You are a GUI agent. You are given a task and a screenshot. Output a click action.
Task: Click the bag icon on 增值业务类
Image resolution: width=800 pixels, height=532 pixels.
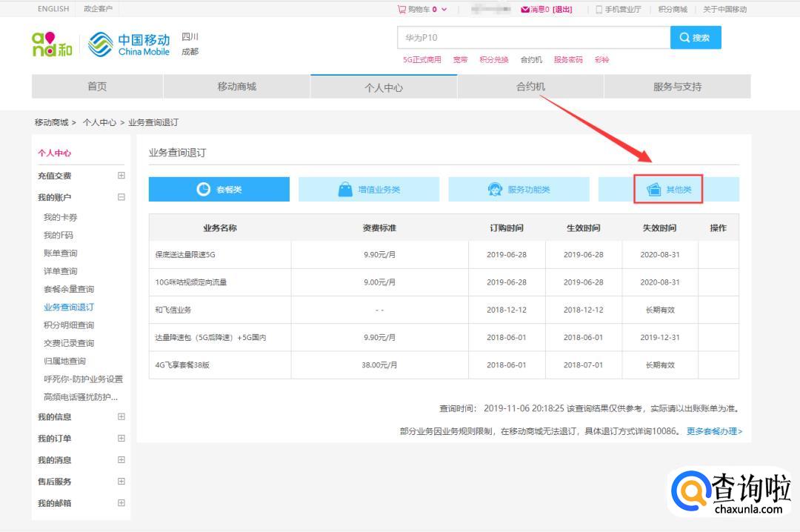[345, 190]
